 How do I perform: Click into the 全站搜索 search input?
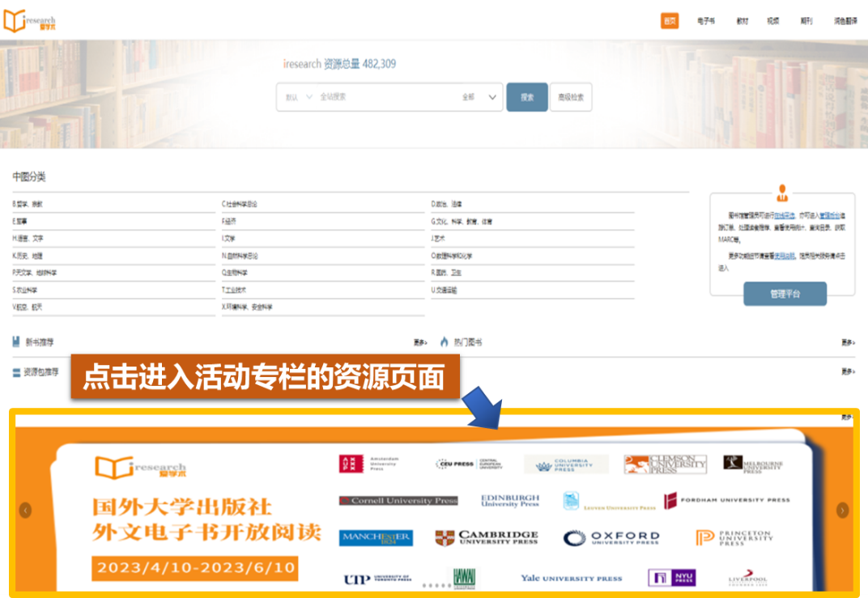point(381,97)
